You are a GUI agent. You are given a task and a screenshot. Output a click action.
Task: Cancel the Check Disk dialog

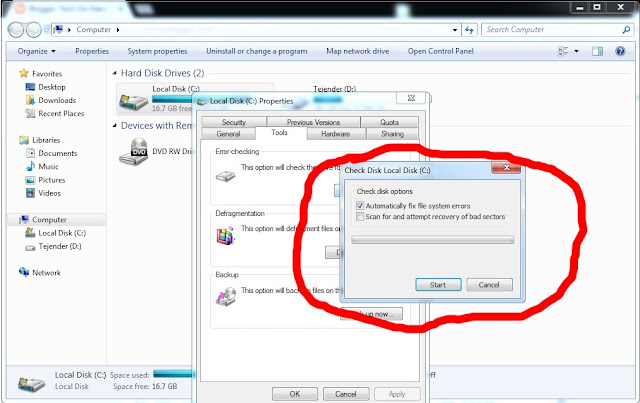[x=489, y=285]
